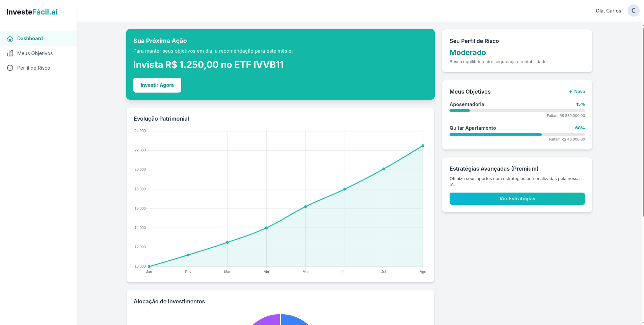
Task: Click the Jan data point on chart
Action: (x=149, y=267)
